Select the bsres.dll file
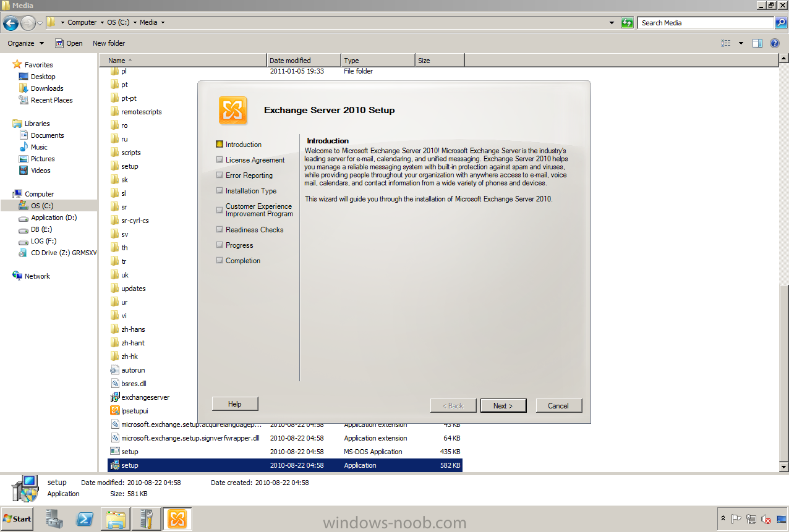The width and height of the screenshot is (789, 532). coord(128,384)
